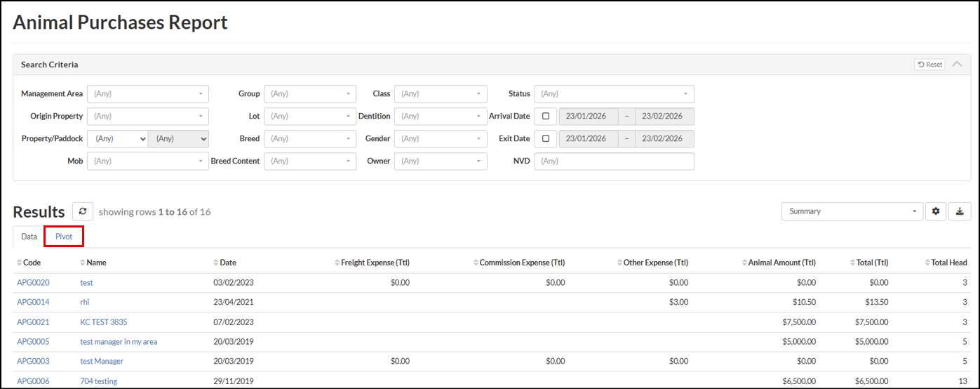980x389 pixels.
Task: Open the Summary view dropdown
Action: click(852, 211)
